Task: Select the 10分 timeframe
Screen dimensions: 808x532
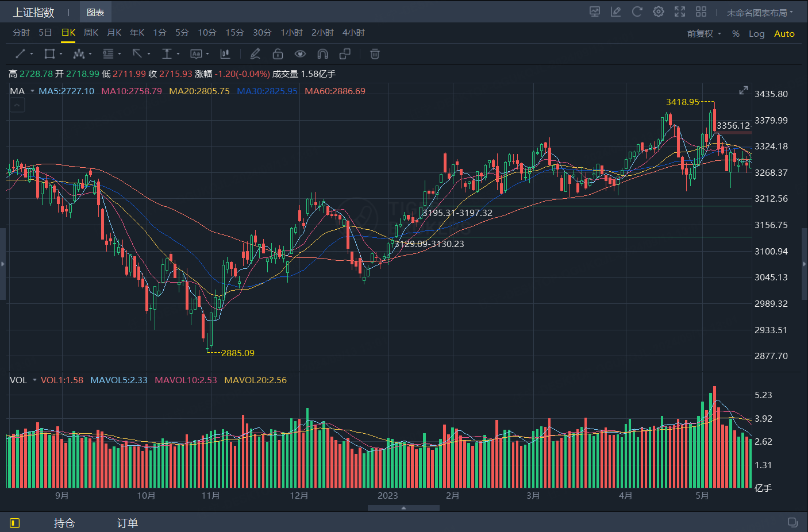Action: (x=207, y=33)
